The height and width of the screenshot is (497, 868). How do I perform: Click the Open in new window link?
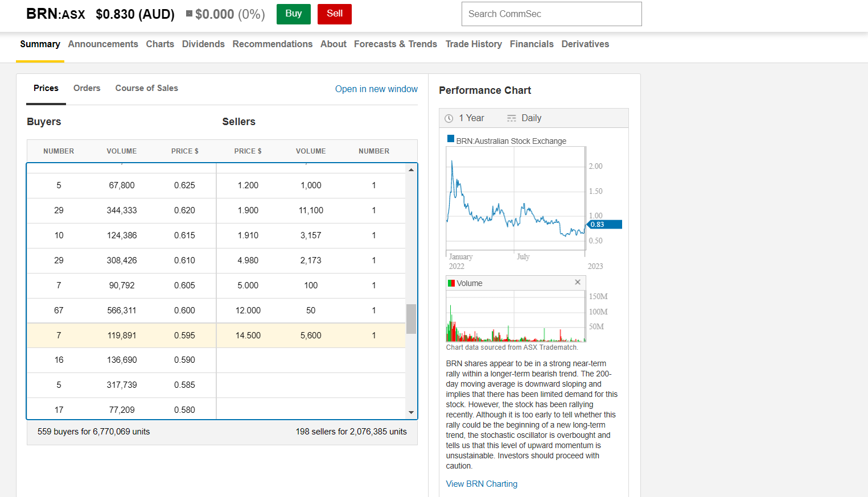tap(376, 89)
